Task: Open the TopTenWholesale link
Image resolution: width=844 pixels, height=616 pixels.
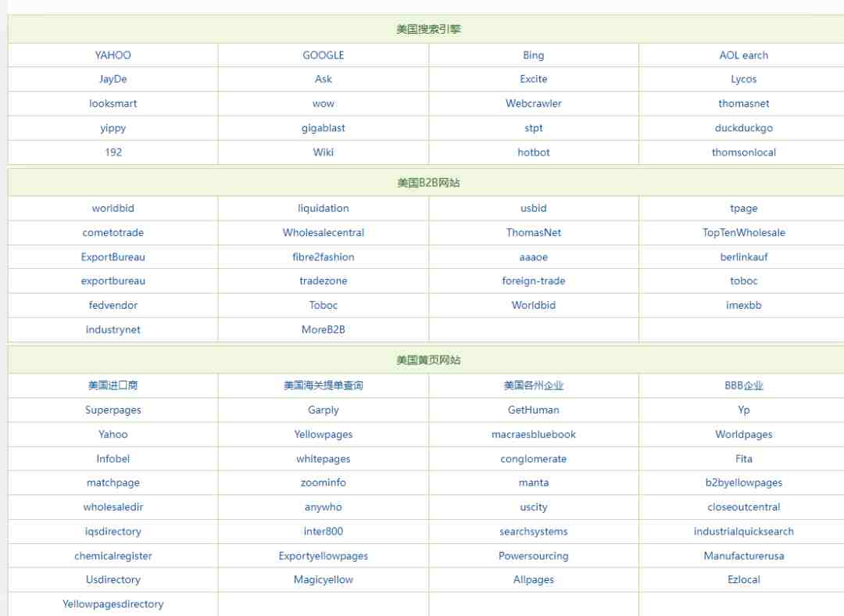Action: [x=743, y=233]
